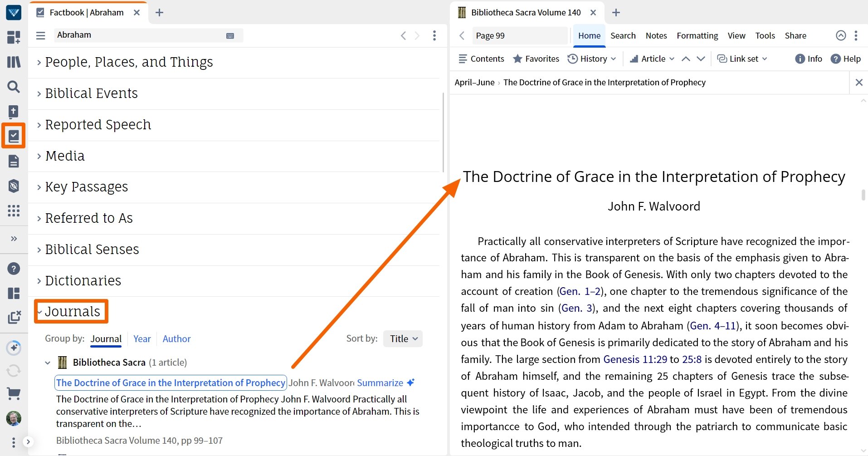Open the Dashboard icon in left sidebar

pyautogui.click(x=14, y=37)
